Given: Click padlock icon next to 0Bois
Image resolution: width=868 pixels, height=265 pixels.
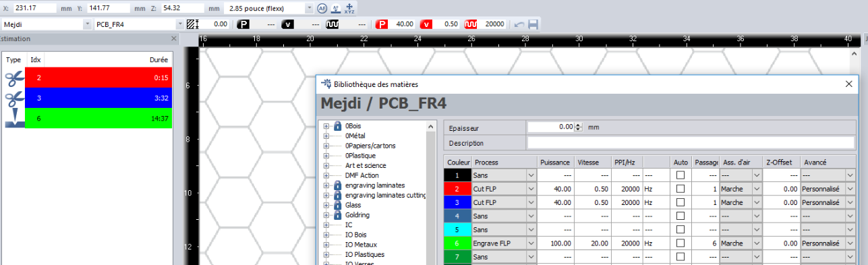Looking at the screenshot, I should [338, 126].
